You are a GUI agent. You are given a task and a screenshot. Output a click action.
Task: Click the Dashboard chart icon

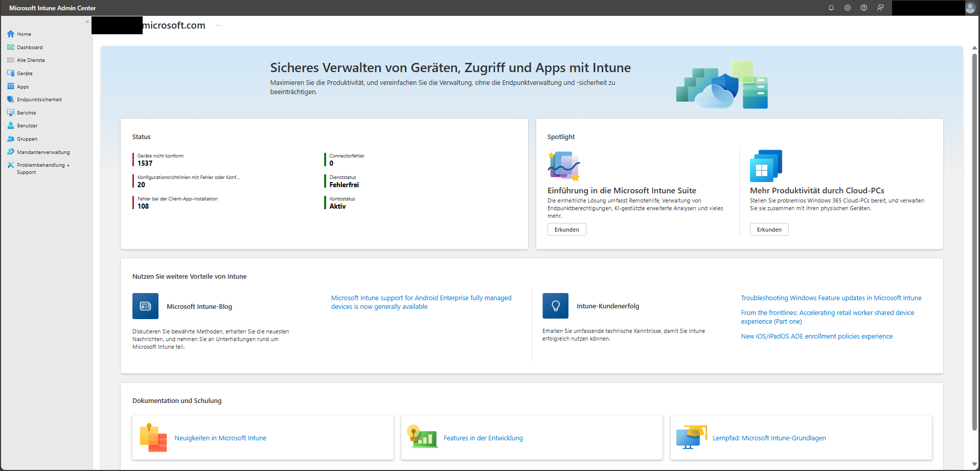click(x=11, y=47)
